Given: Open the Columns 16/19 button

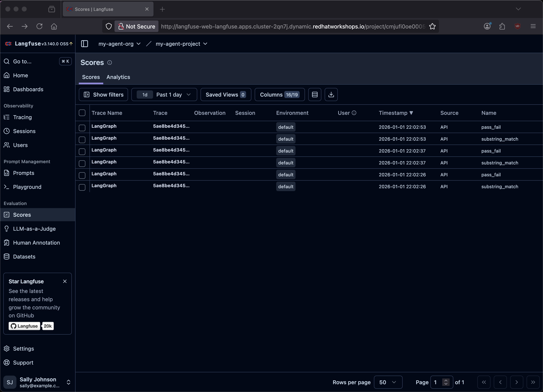Looking at the screenshot, I should (x=280, y=95).
